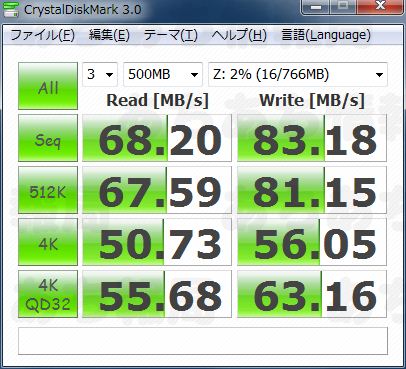This screenshot has height=369, width=406.
Task: Start the Seq benchmark test
Action: tap(48, 138)
